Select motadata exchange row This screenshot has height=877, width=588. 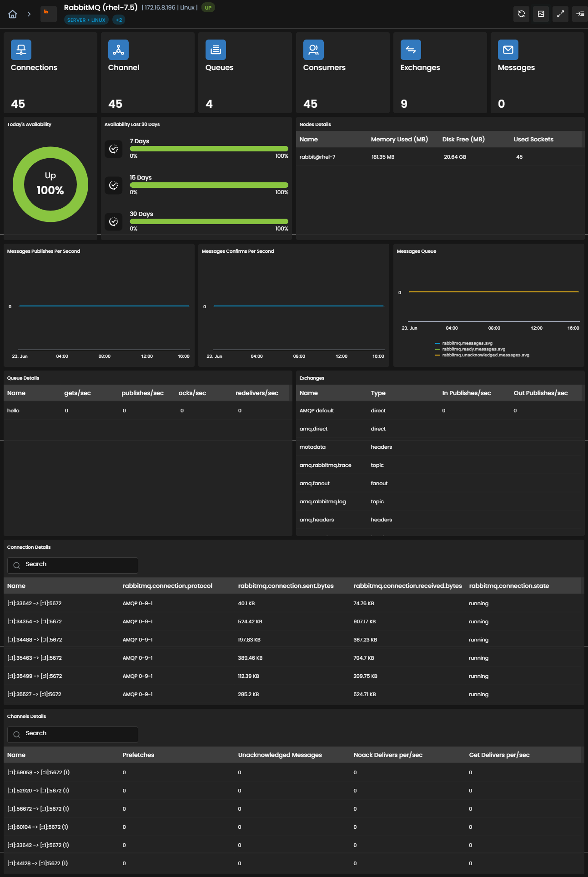pos(440,447)
